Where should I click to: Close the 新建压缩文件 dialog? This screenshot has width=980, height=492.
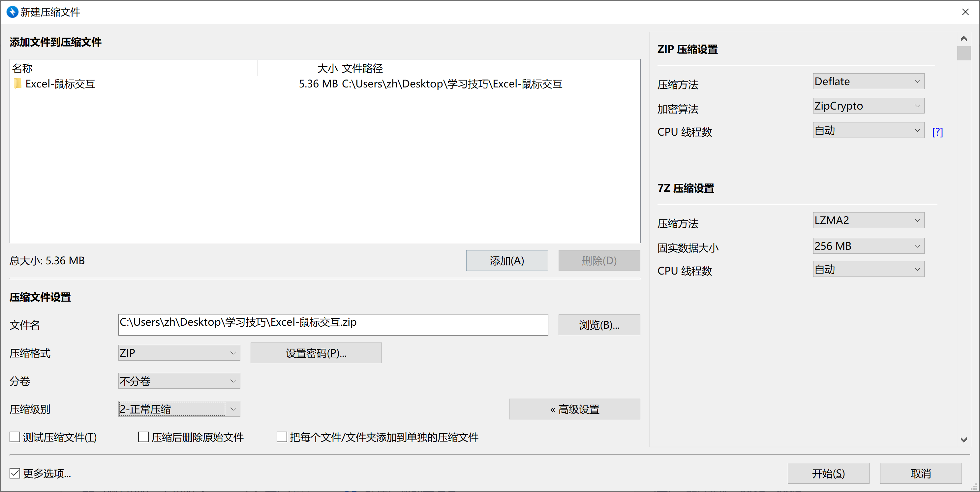(x=965, y=12)
